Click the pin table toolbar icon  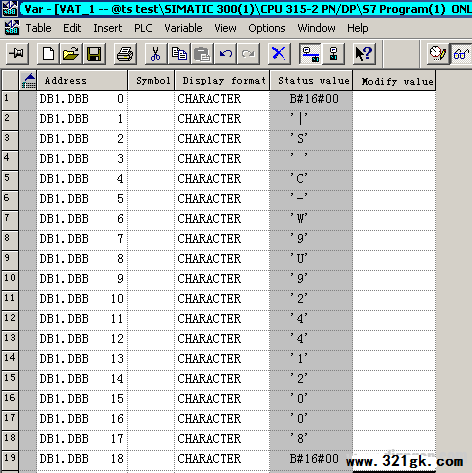click(17, 53)
